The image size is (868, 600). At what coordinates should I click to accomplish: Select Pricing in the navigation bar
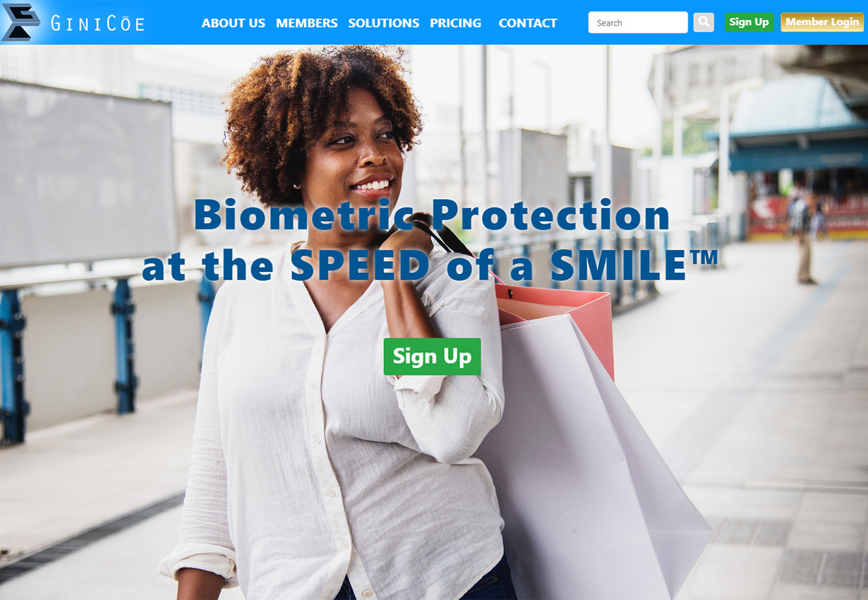456,23
